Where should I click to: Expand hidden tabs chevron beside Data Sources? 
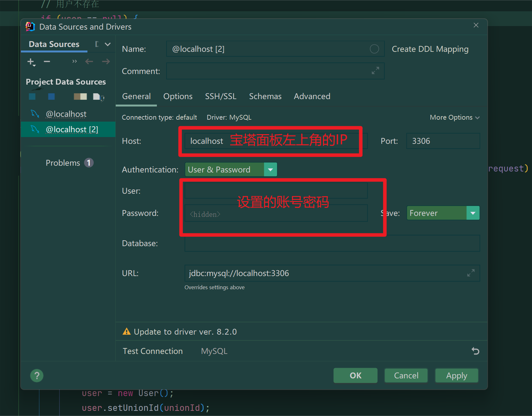[x=108, y=44]
